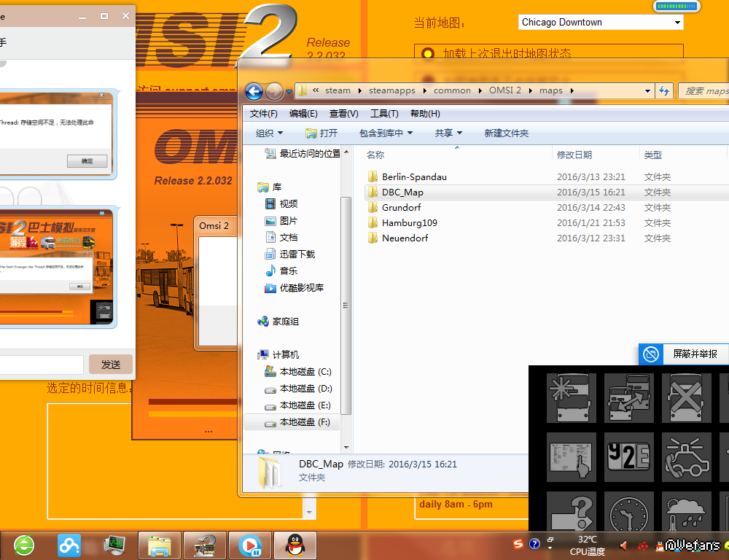Click the QQ penguin taskbar icon
Screen dimensions: 729x560
point(295,545)
